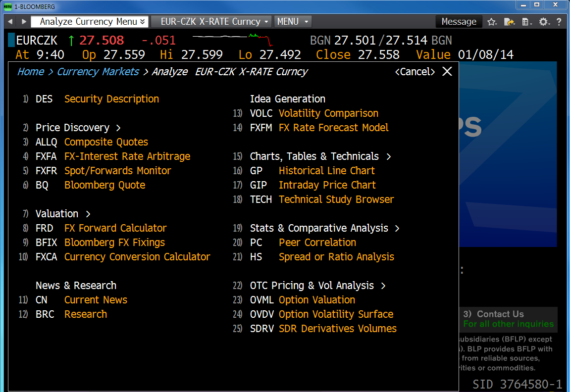Open BQ Bloomberg Quote

coord(90,185)
